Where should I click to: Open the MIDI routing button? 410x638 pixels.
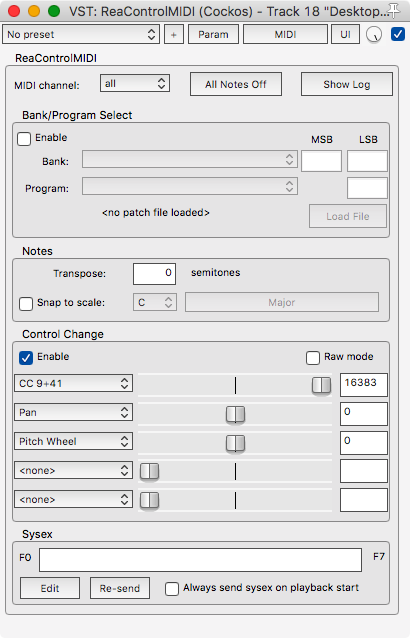pyautogui.click(x=285, y=35)
